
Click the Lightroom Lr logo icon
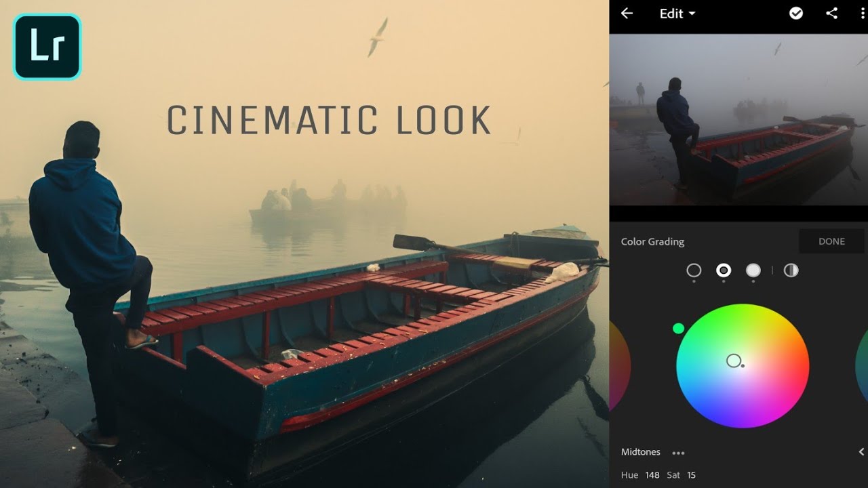47,47
